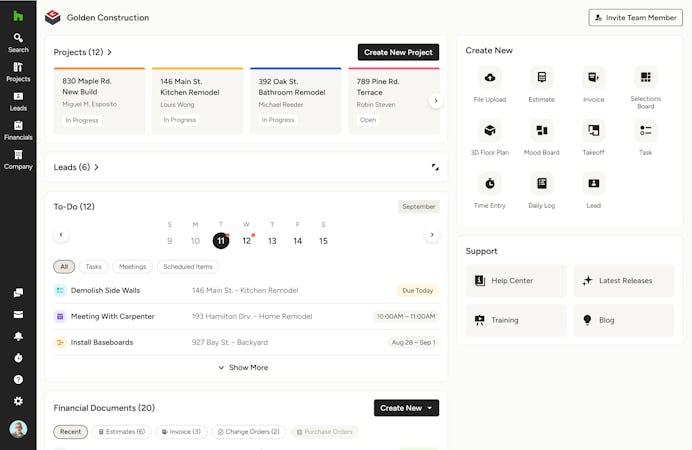Click the Golden Construction company logo
Image resolution: width=692 pixels, height=450 pixels.
click(53, 18)
